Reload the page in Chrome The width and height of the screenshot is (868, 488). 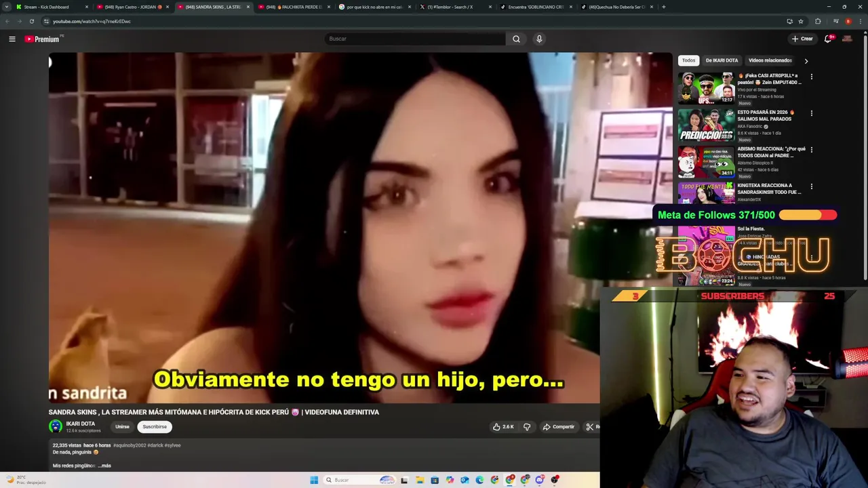tap(31, 21)
